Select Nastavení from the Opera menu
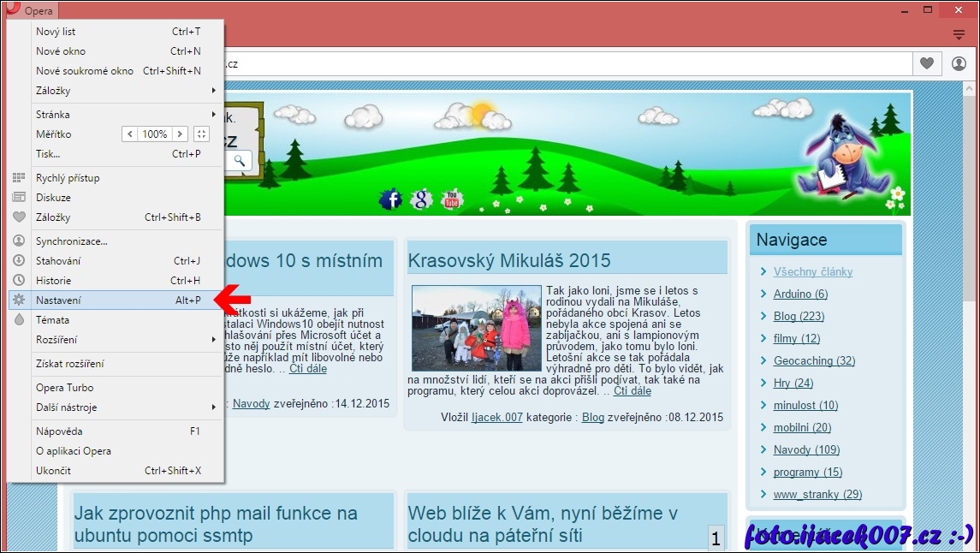Screen dimensions: 980x553 point(58,300)
